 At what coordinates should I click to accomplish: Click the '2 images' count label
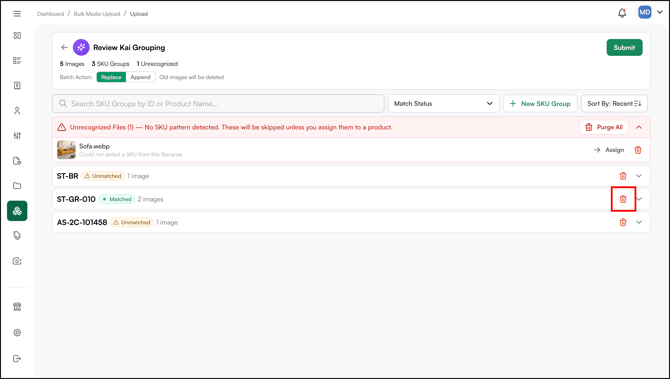pyautogui.click(x=150, y=199)
